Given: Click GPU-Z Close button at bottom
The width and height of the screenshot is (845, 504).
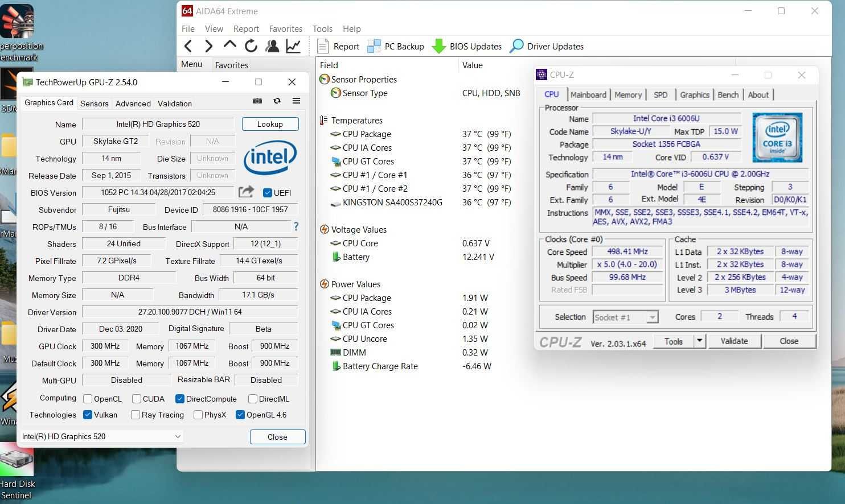Looking at the screenshot, I should click(x=277, y=437).
